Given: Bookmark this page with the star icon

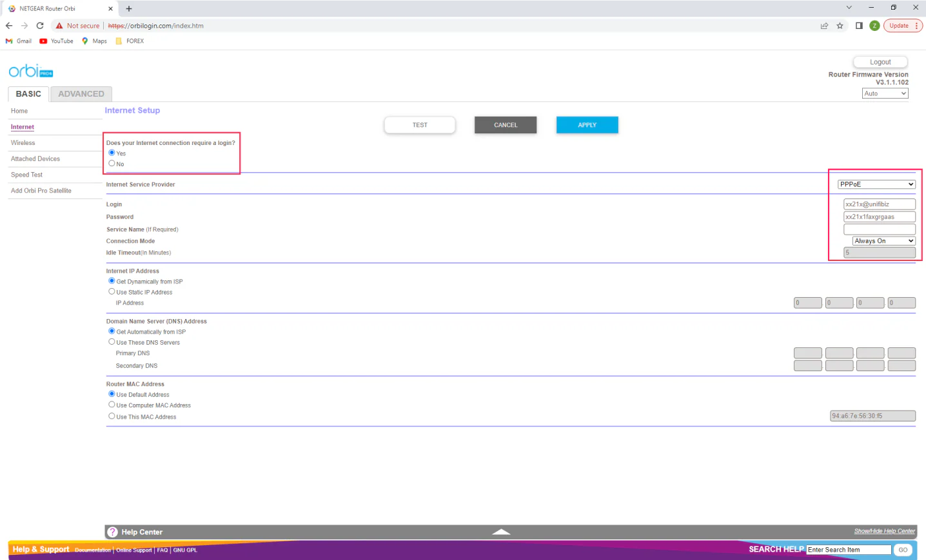Looking at the screenshot, I should (840, 26).
